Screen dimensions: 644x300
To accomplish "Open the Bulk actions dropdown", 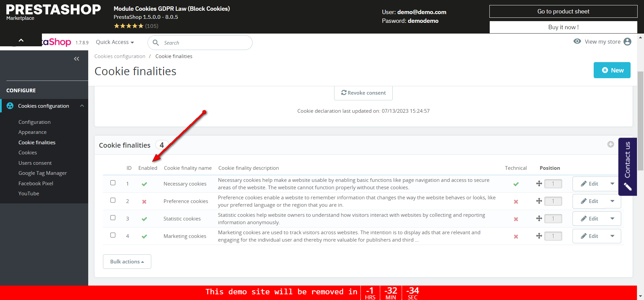I will click(x=127, y=261).
